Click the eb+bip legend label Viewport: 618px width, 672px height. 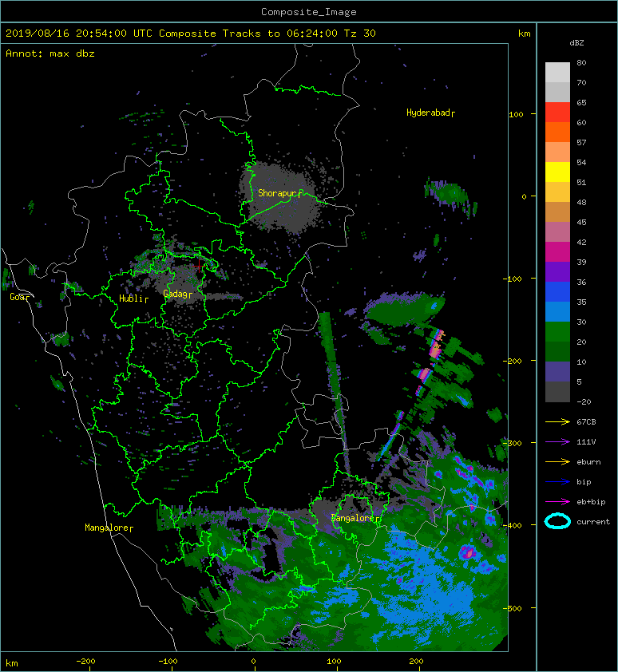coord(592,502)
